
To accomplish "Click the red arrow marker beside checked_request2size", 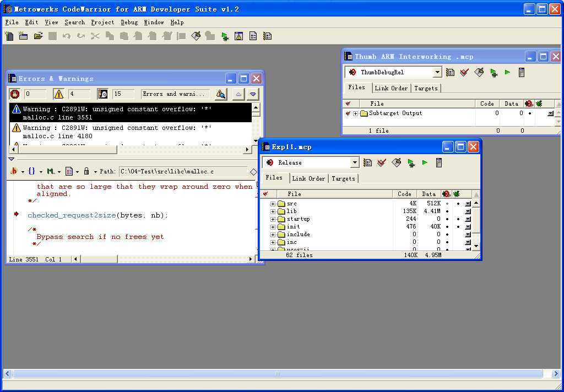I will (x=17, y=214).
